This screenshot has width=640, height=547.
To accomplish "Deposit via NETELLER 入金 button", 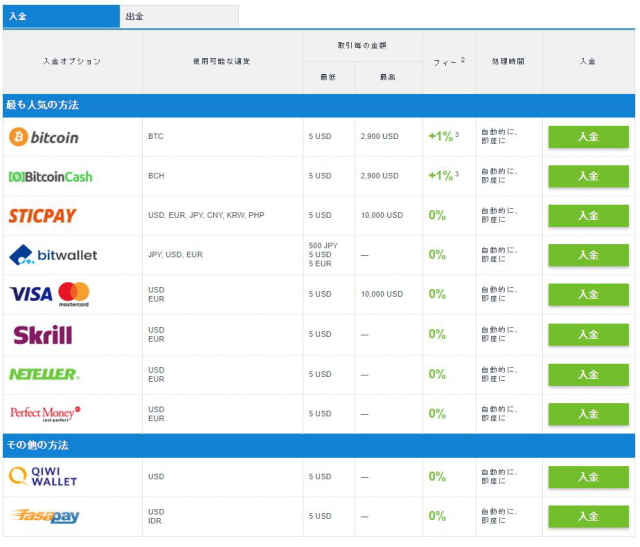I will pyautogui.click(x=588, y=374).
